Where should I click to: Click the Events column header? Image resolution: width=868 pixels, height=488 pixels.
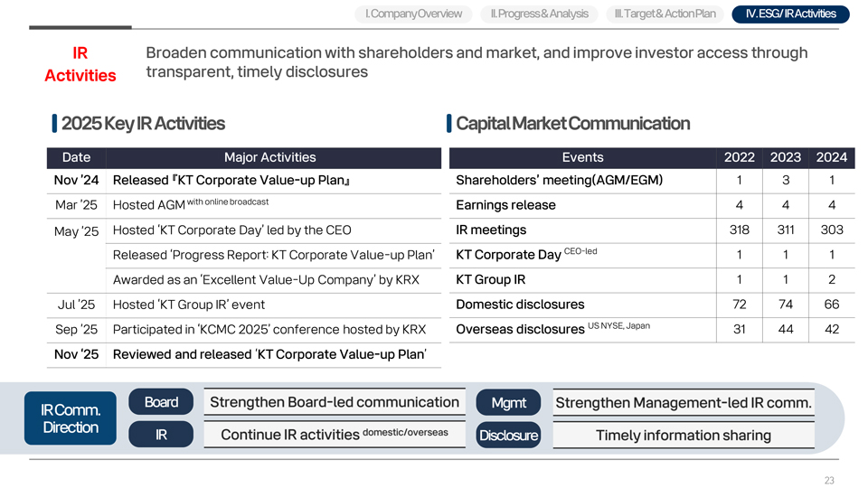click(582, 157)
